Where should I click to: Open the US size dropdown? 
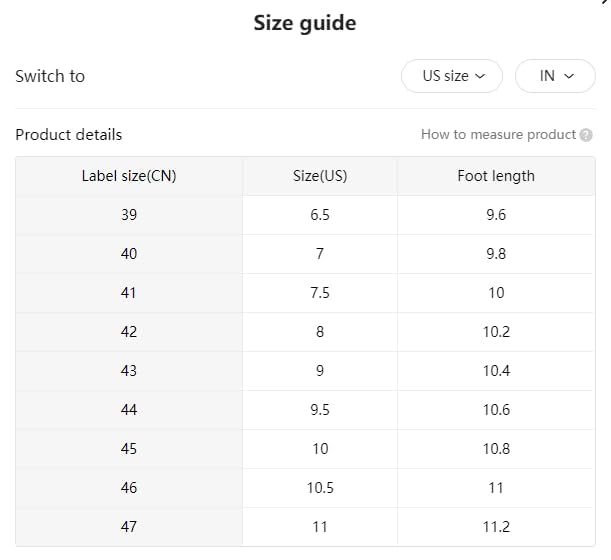coord(452,76)
